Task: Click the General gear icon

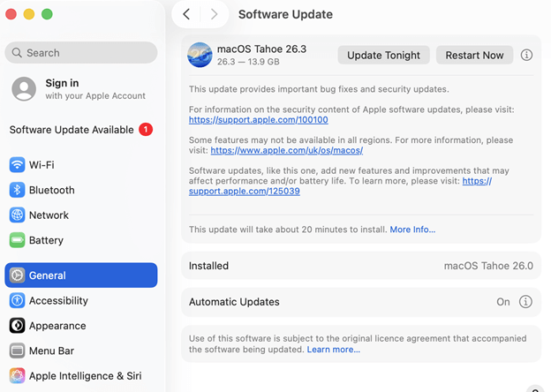Action: (17, 275)
